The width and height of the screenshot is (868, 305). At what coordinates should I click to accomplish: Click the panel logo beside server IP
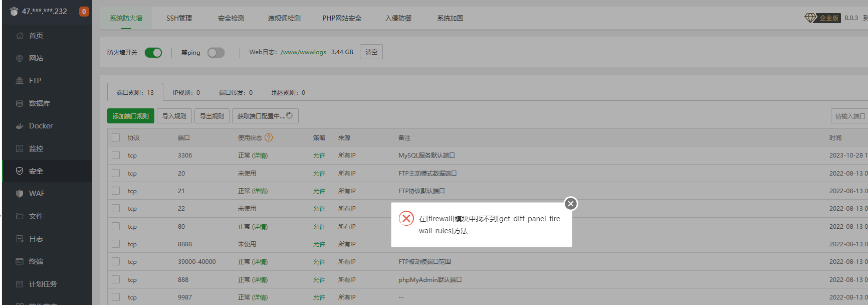pos(14,11)
